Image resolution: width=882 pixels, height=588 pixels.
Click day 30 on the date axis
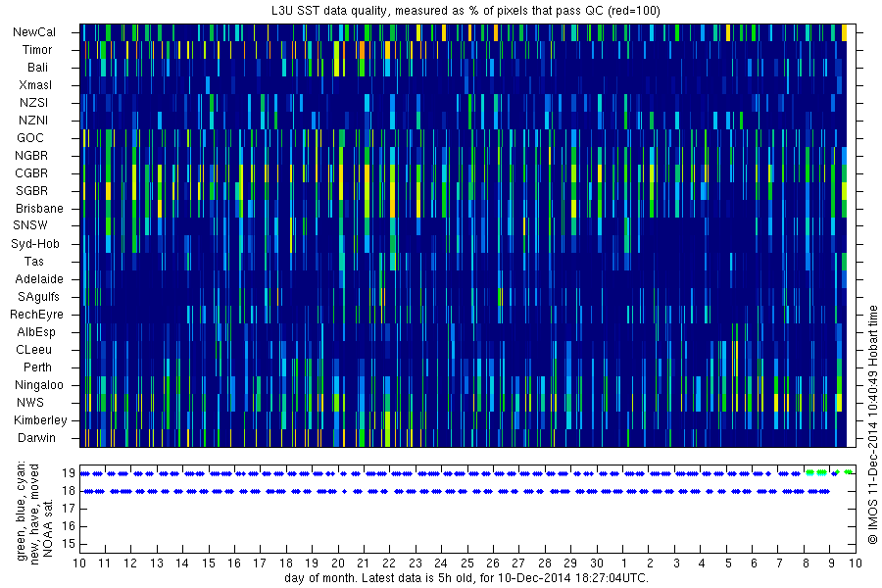click(x=596, y=563)
